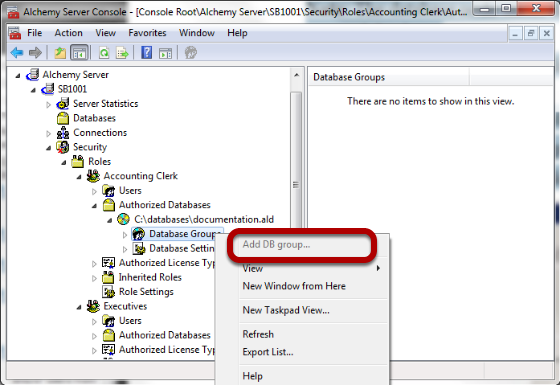
Task: Expand the Database Groups node
Action: pyautogui.click(x=125, y=235)
